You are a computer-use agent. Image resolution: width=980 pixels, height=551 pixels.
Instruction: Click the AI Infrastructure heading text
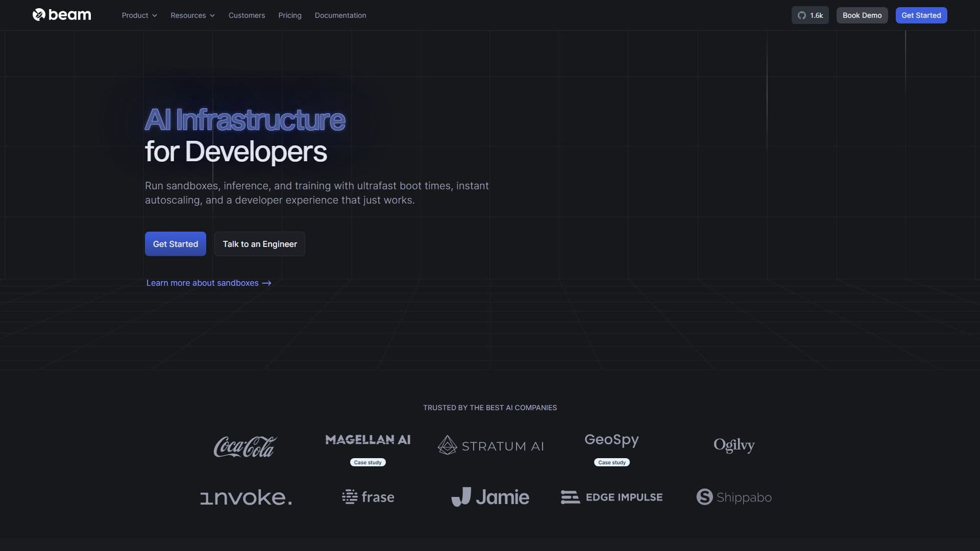coord(245,120)
